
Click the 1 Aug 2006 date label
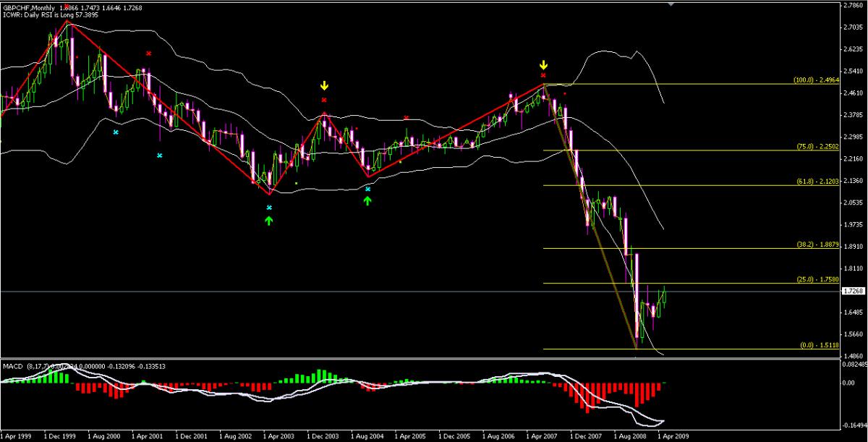pyautogui.click(x=498, y=437)
